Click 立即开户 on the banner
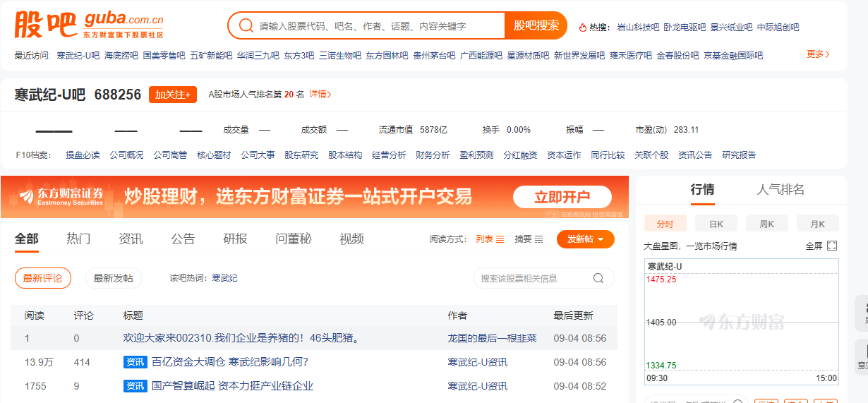Screen dimensions: 868x403 tap(562, 197)
